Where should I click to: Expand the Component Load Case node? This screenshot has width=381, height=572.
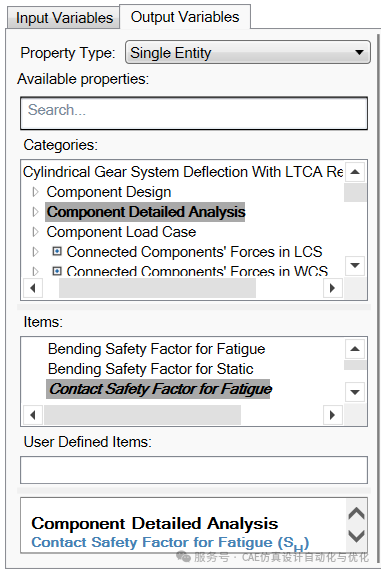(35, 232)
